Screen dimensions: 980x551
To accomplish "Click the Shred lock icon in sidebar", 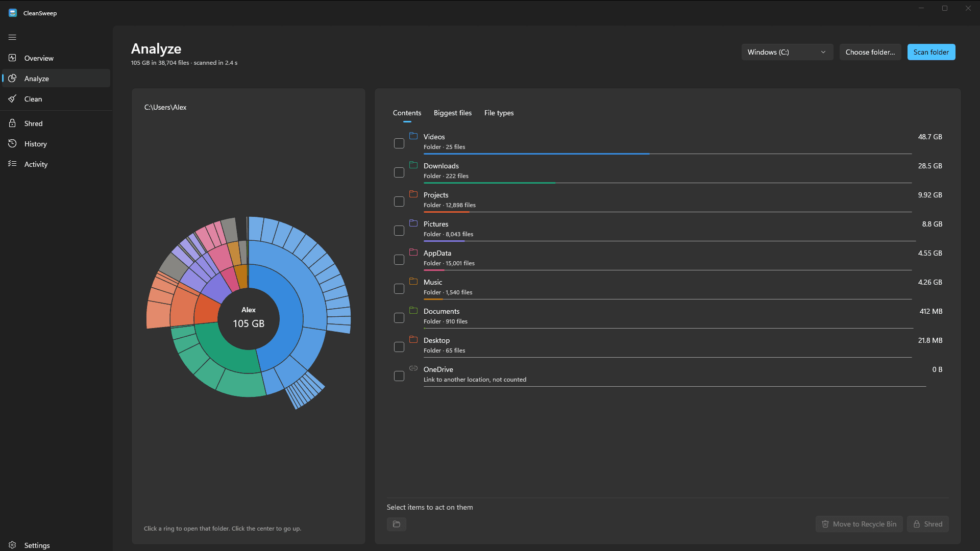I will [x=12, y=123].
